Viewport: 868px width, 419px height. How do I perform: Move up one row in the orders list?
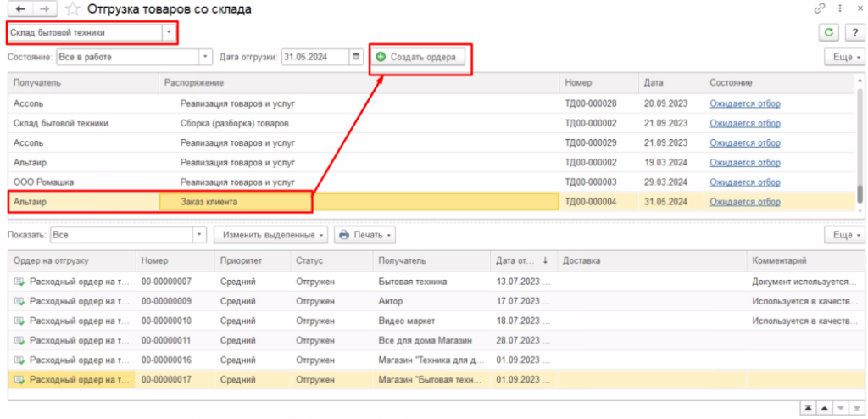pyautogui.click(x=825, y=407)
